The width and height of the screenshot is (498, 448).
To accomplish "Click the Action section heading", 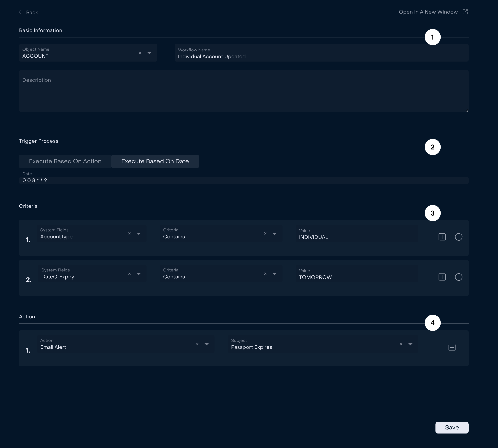I will click(27, 317).
